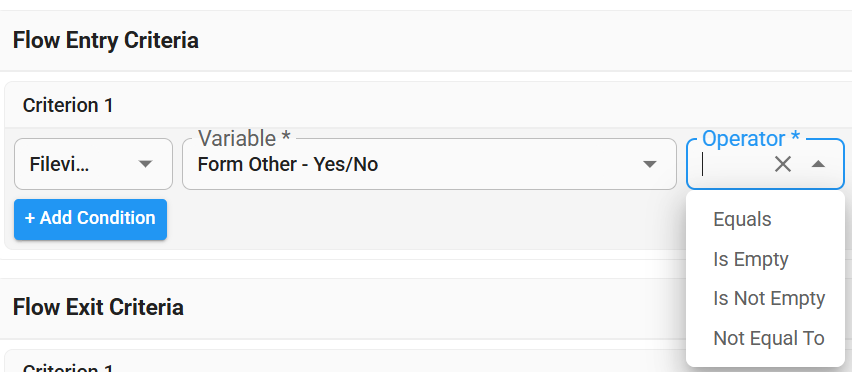Click the Form Other - Yes/No variable value
This screenshot has height=372, width=852.
click(287, 164)
